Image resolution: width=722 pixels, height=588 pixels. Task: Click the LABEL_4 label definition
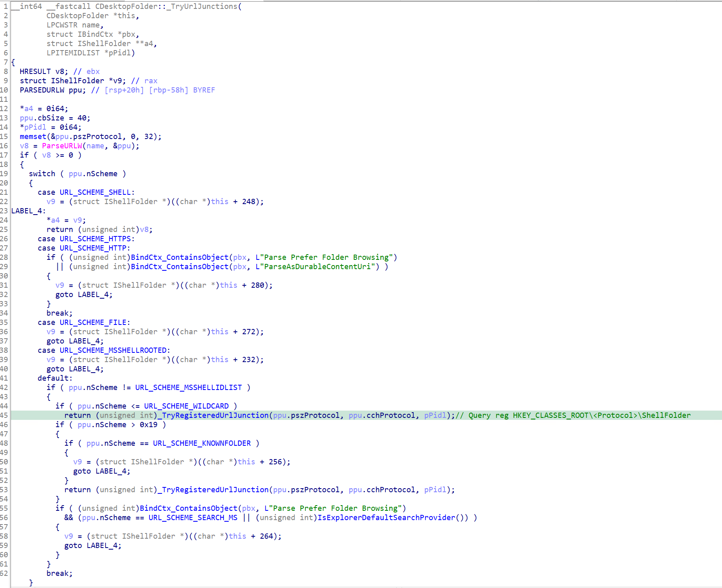(x=27, y=211)
